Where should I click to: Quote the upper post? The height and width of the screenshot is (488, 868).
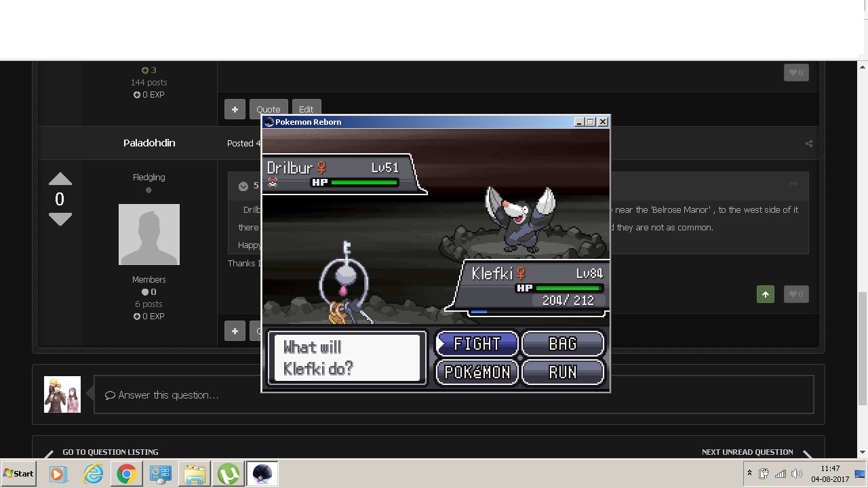[269, 109]
